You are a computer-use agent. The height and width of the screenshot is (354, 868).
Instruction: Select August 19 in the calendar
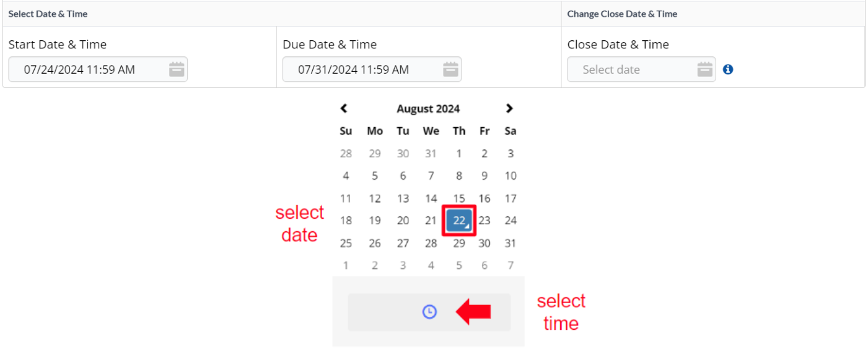coord(375,221)
